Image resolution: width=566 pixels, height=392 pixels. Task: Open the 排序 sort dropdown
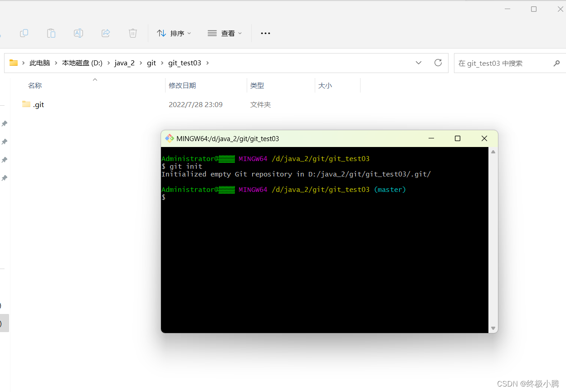coord(174,33)
